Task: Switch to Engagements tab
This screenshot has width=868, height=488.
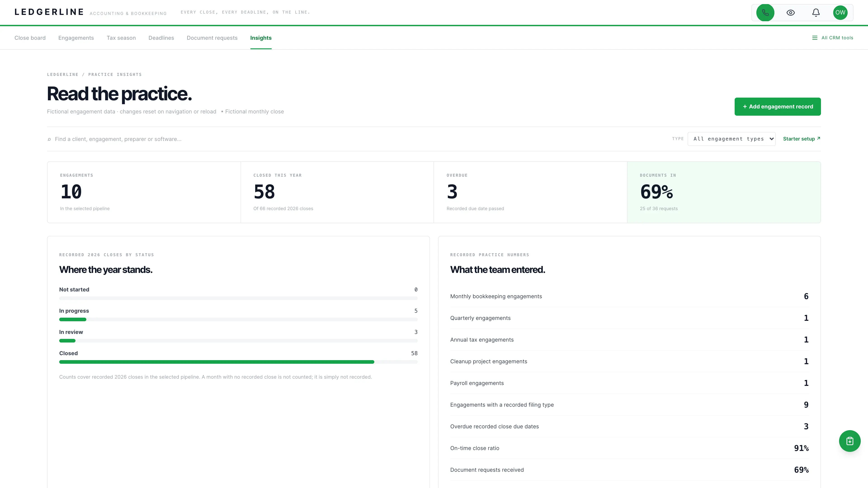Action: pyautogui.click(x=76, y=38)
